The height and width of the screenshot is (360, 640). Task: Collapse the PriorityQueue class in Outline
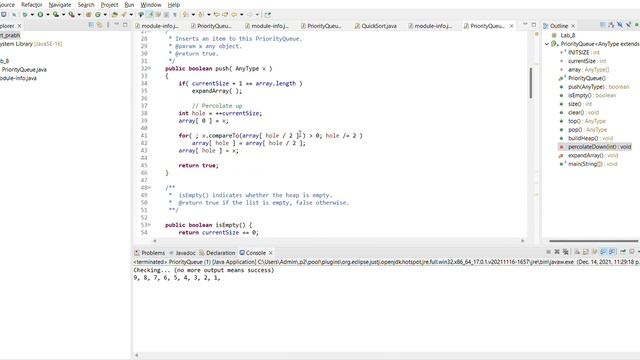tap(547, 44)
